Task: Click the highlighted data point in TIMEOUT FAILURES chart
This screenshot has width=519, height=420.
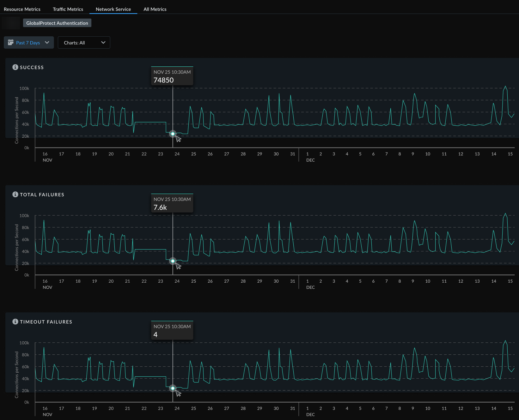Action: click(173, 388)
